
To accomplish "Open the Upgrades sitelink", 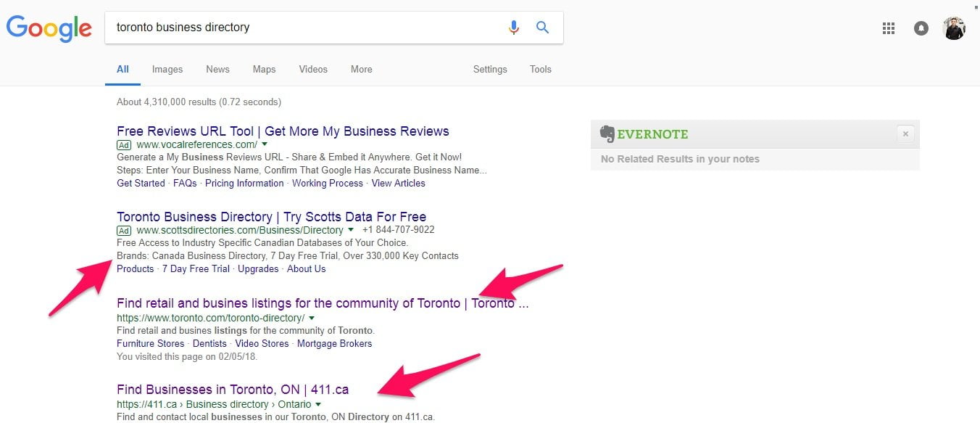I will [258, 269].
